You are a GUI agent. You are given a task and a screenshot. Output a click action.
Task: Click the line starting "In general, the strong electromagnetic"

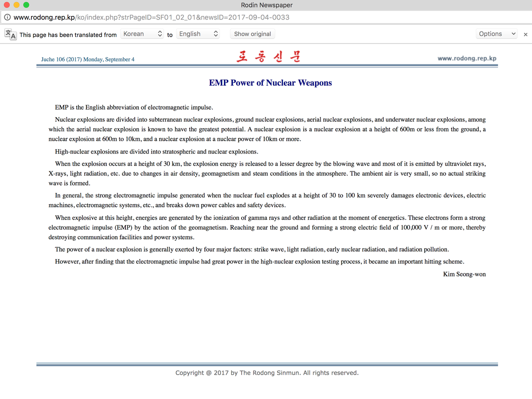[270, 195]
